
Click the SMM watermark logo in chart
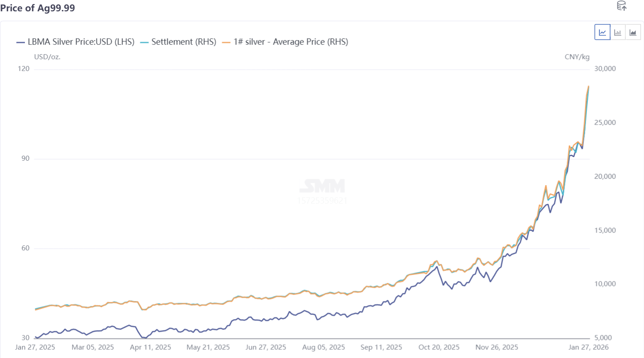322,186
